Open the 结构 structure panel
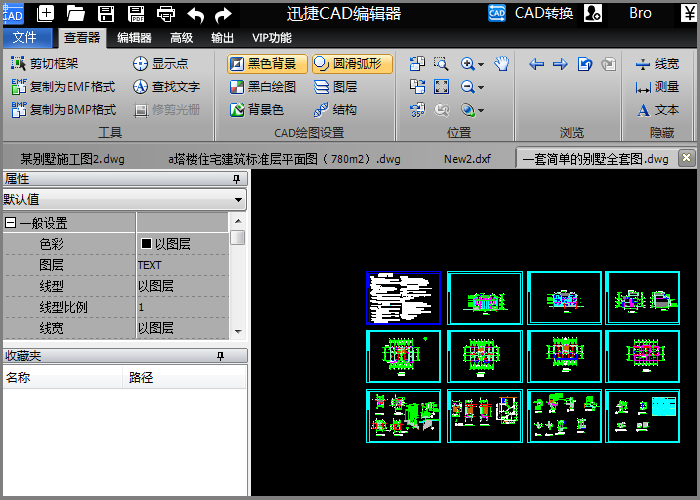The height and width of the screenshot is (500, 700). tap(335, 110)
